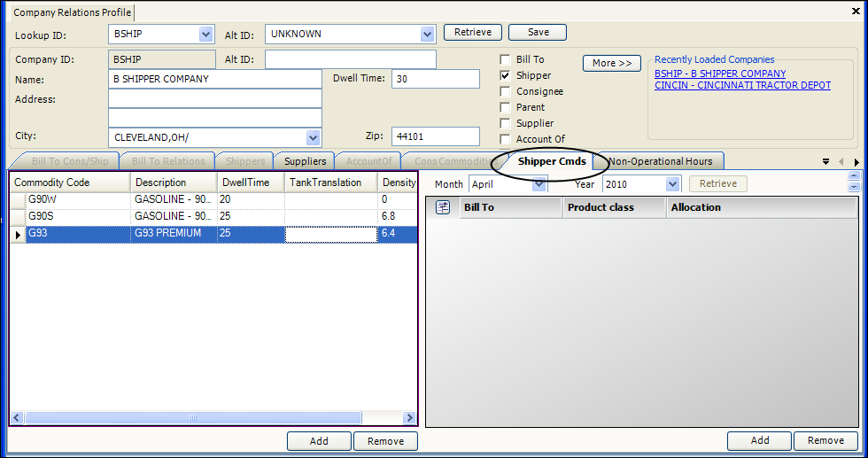Click Remove under the allocation grid
This screenshot has height=458, width=868.
pyautogui.click(x=825, y=440)
